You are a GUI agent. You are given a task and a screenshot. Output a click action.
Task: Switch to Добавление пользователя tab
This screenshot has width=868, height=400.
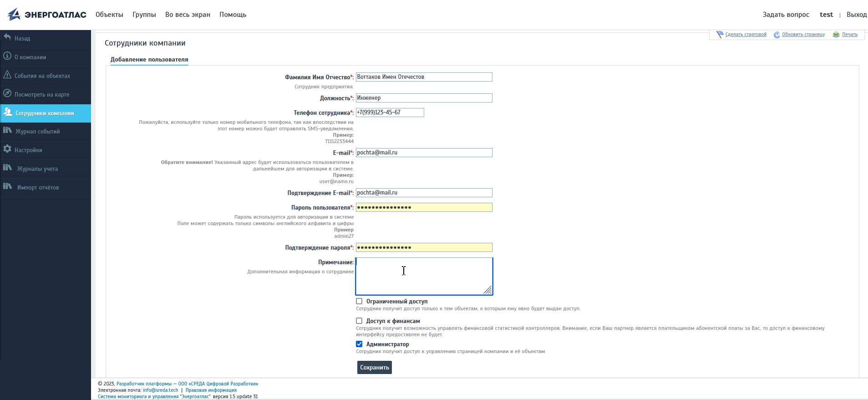click(149, 60)
